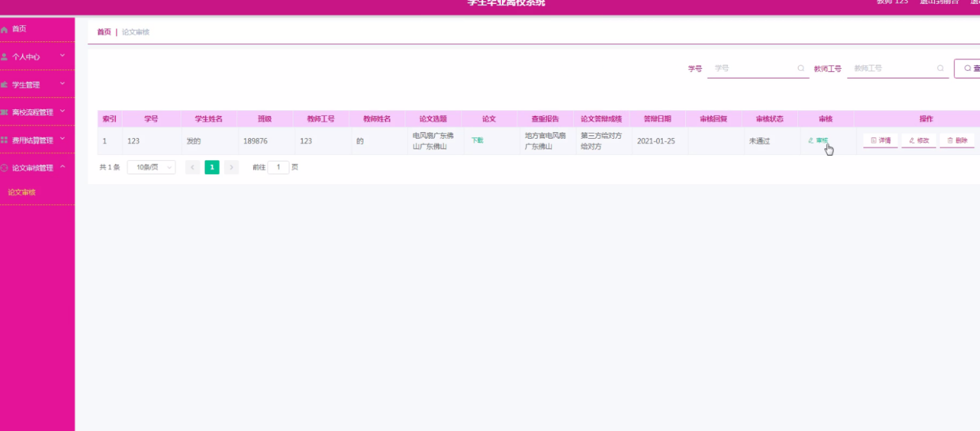The height and width of the screenshot is (431, 980).
Task: Open the 10条/页 page size dropdown
Action: tap(151, 167)
